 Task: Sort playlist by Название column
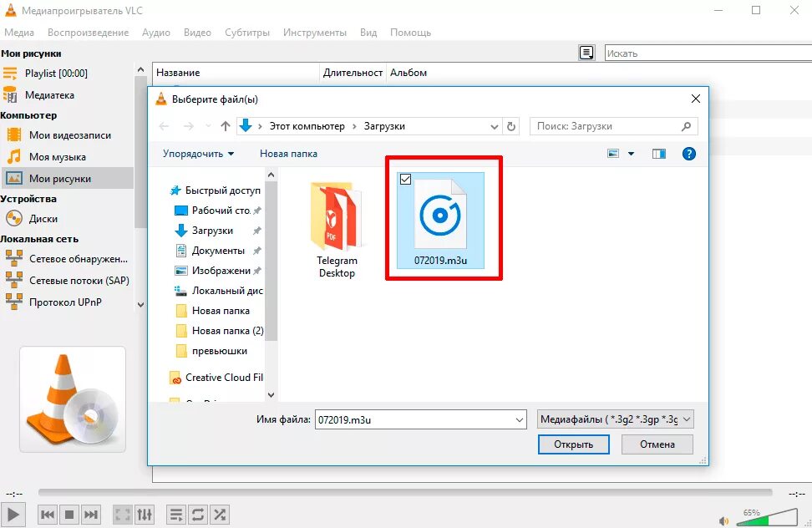tap(236, 73)
